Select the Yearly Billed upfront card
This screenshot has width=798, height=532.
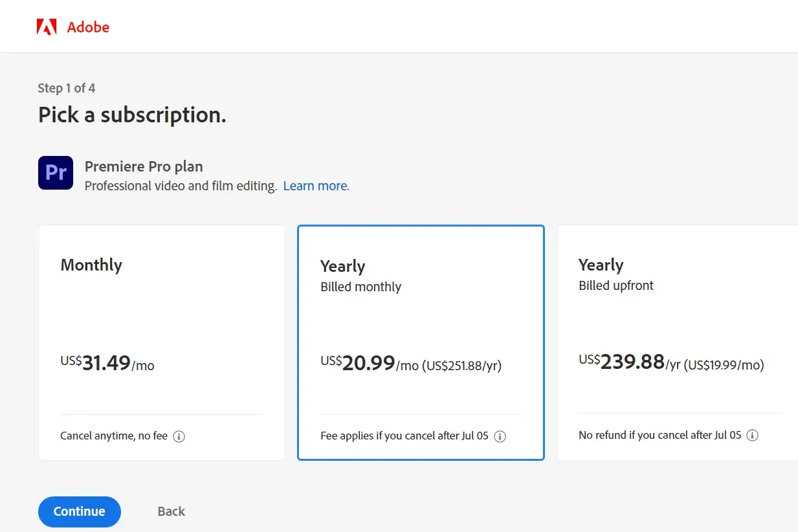click(x=677, y=342)
